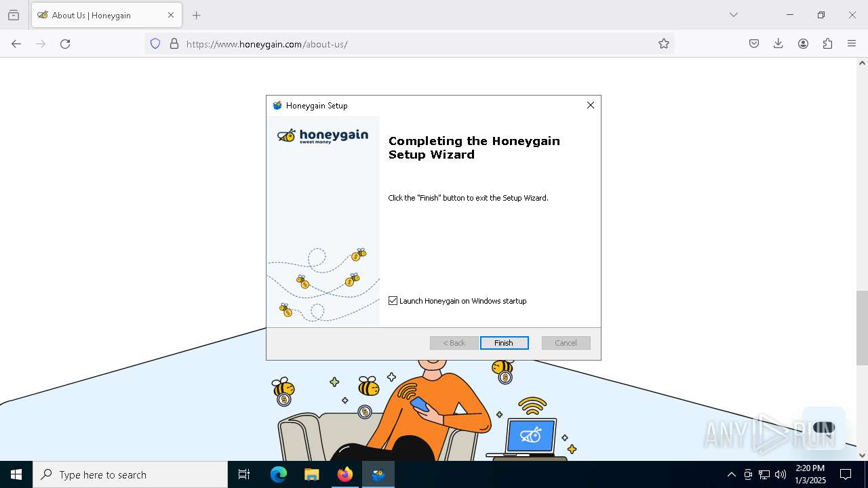Open Windows Task View
868x488 pixels.
[x=244, y=474]
